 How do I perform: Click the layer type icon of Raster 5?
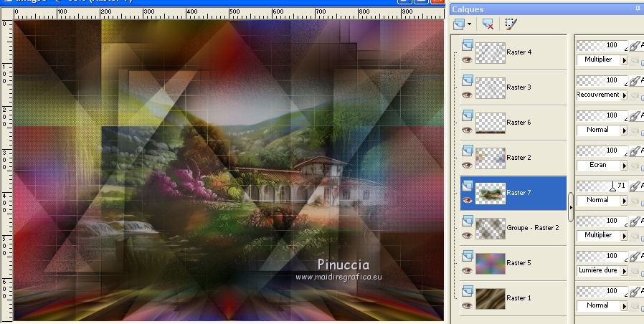468,256
